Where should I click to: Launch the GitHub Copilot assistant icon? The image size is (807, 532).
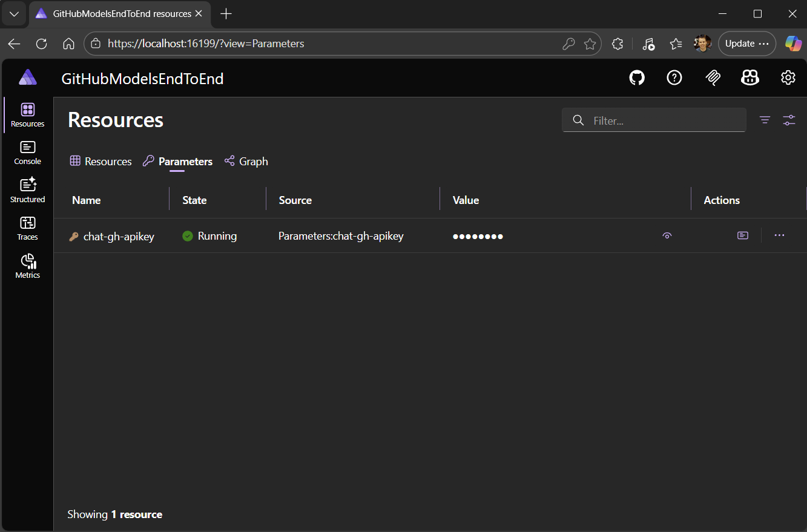(x=750, y=77)
